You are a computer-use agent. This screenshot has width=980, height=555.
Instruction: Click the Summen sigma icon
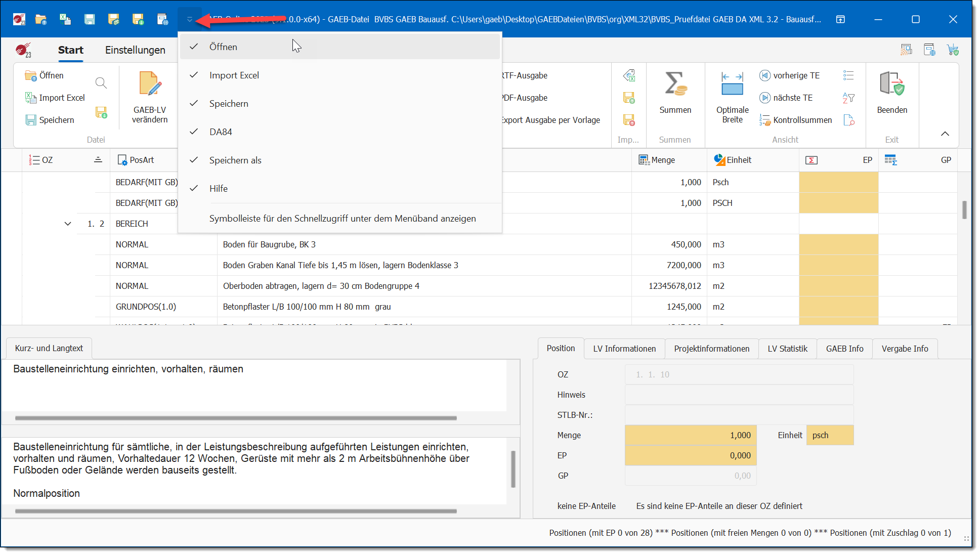tap(675, 84)
